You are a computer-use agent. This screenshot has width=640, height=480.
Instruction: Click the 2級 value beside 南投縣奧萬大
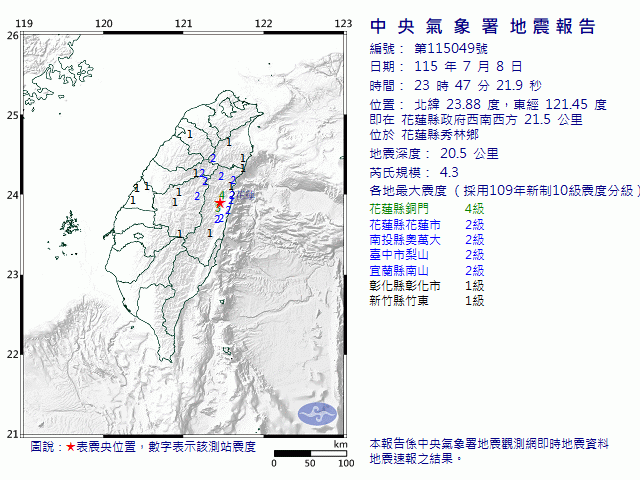(475, 240)
